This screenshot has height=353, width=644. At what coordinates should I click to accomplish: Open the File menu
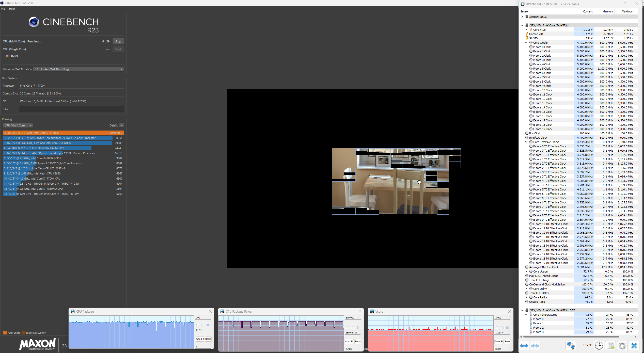[3, 9]
